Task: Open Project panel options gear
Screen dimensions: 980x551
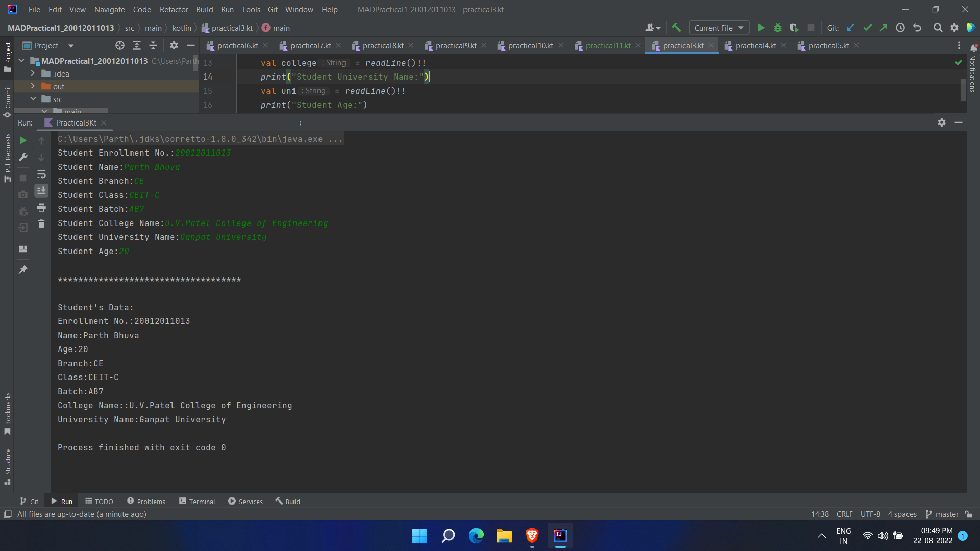Action: coord(174,45)
